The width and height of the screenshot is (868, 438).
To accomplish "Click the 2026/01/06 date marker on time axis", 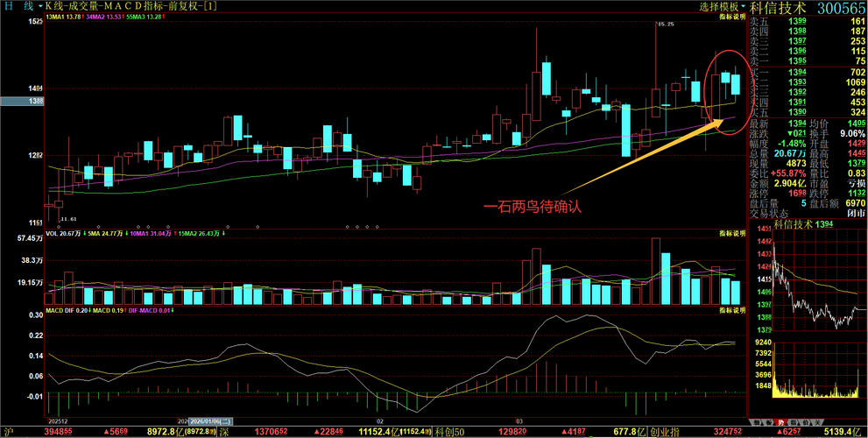I will point(213,420).
